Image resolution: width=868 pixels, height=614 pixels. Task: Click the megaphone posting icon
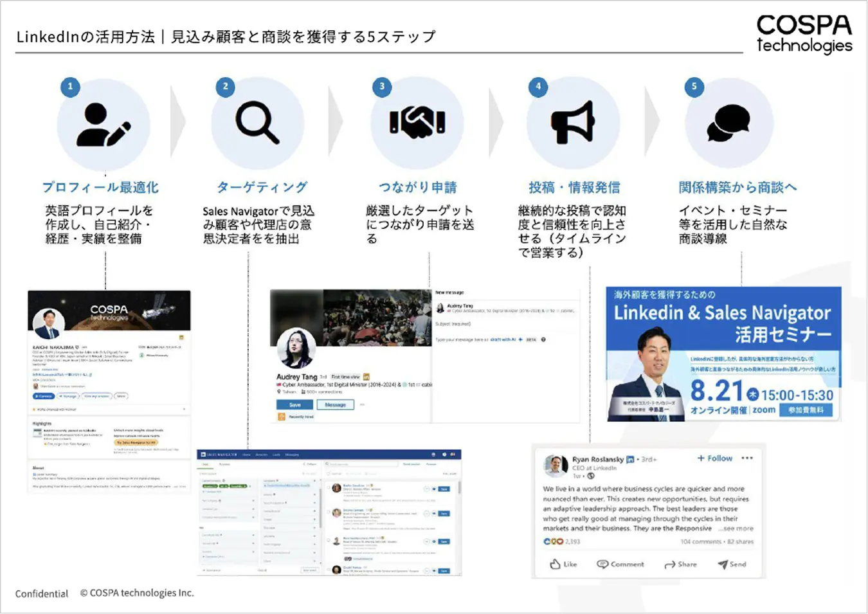coord(573,122)
